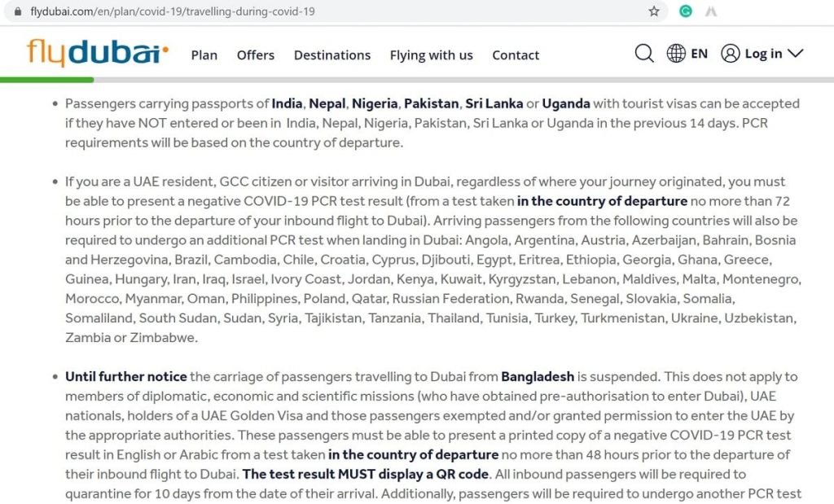Open the green Grammarly extension icon
The width and height of the screenshot is (834, 504).
coord(686,11)
